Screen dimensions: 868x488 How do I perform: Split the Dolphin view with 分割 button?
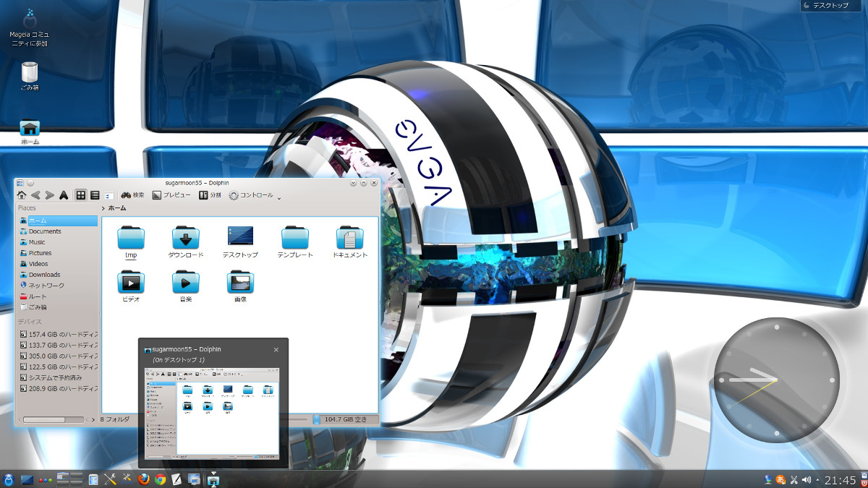pyautogui.click(x=210, y=194)
